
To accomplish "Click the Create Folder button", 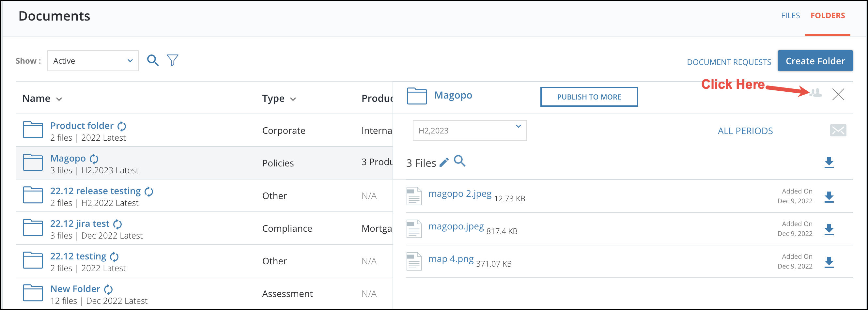I will pos(815,61).
